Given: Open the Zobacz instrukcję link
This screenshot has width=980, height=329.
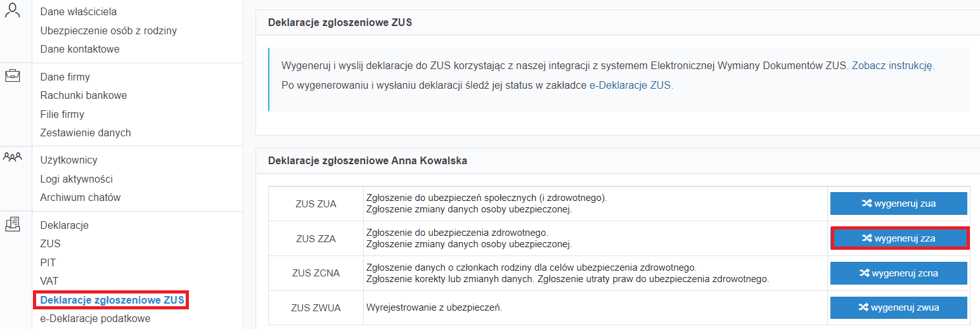Looking at the screenshot, I should (893, 65).
